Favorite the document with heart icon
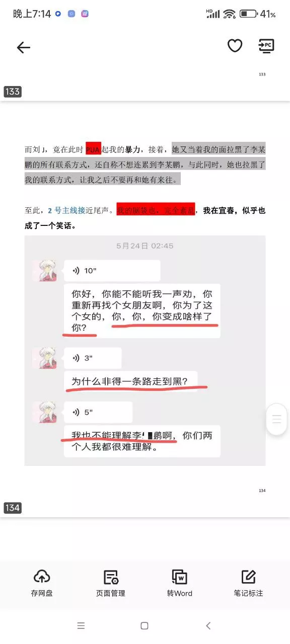The width and height of the screenshot is (290, 644). point(235,46)
